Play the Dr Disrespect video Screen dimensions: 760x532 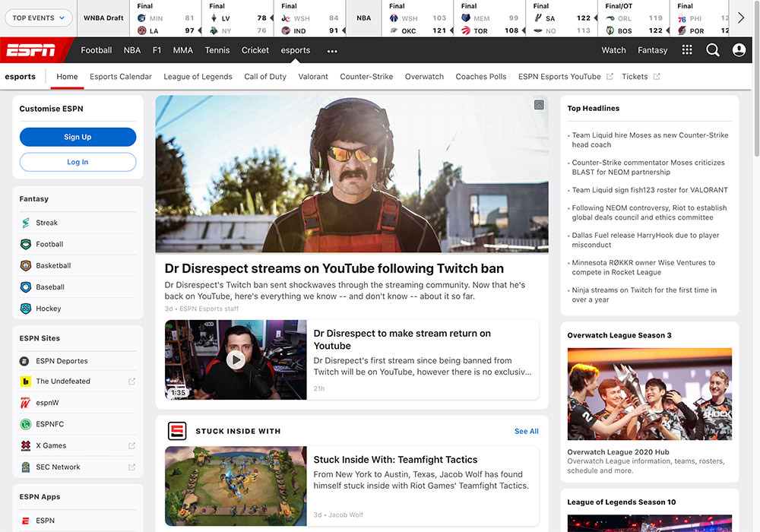[236, 360]
